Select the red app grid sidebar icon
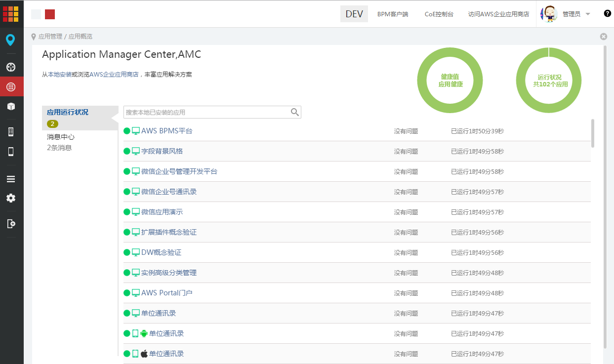 click(x=11, y=87)
